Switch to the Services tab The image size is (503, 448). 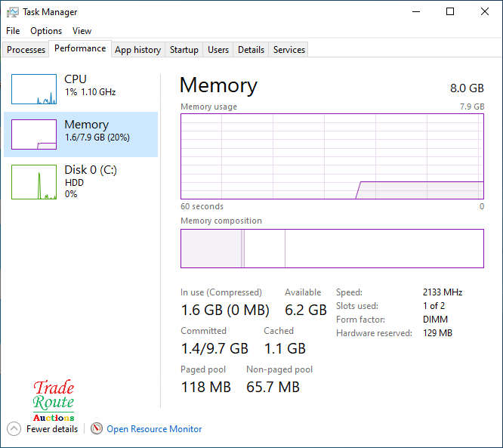click(289, 50)
